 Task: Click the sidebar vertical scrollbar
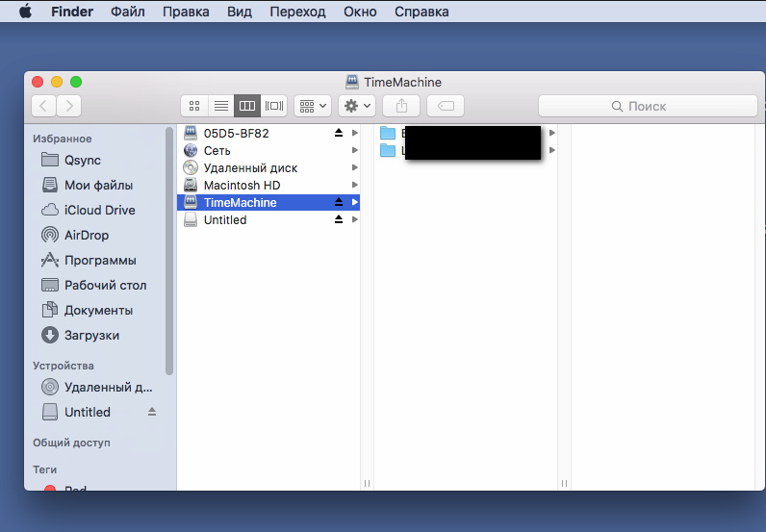pos(169,250)
